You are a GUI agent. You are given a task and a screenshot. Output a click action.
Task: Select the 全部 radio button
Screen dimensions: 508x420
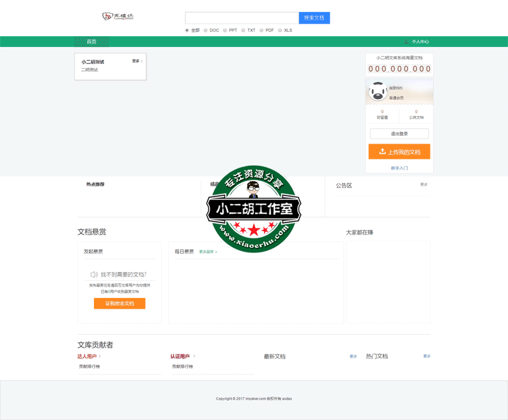(187, 30)
